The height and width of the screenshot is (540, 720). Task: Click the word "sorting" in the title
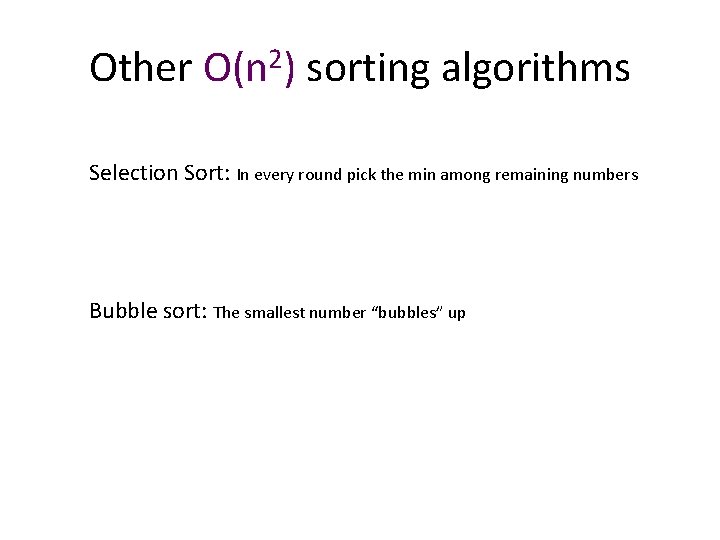click(x=367, y=69)
